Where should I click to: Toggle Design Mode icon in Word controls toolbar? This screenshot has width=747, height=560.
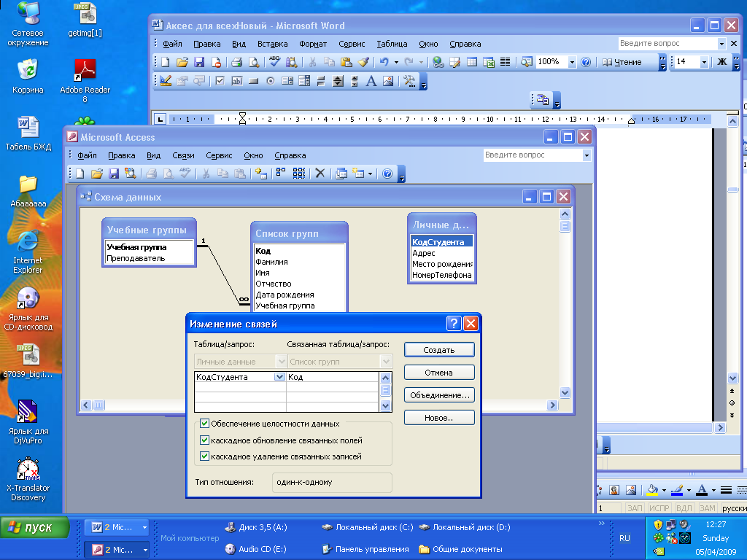[x=166, y=81]
